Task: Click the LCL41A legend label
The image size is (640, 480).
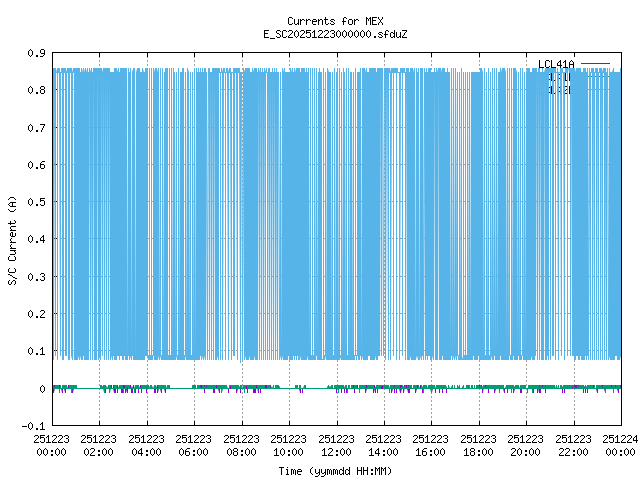Action: tap(556, 65)
